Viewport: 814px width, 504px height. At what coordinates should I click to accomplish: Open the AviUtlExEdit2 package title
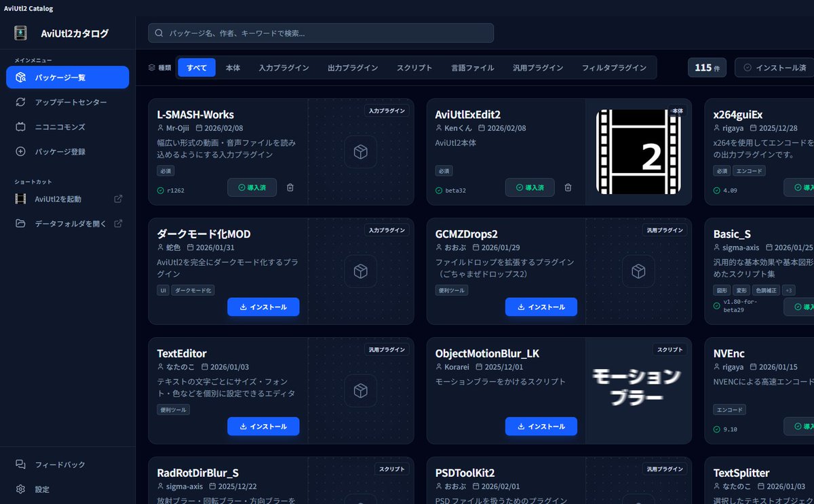click(x=468, y=115)
